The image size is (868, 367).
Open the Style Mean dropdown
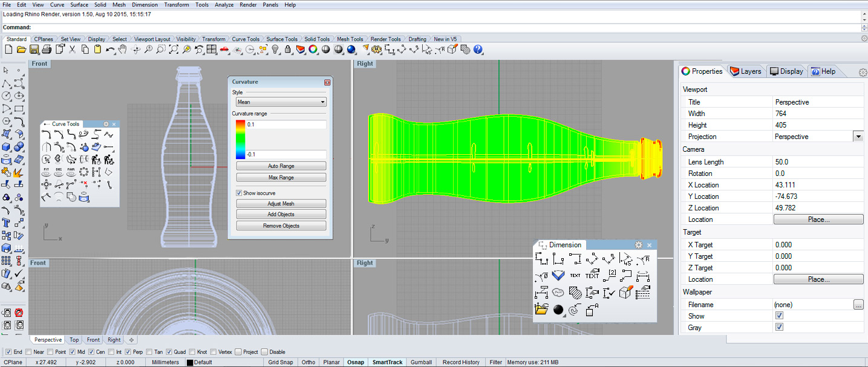tap(281, 102)
